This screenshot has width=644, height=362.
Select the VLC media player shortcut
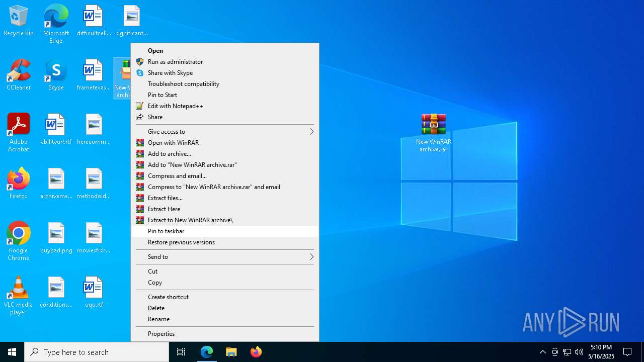click(19, 296)
